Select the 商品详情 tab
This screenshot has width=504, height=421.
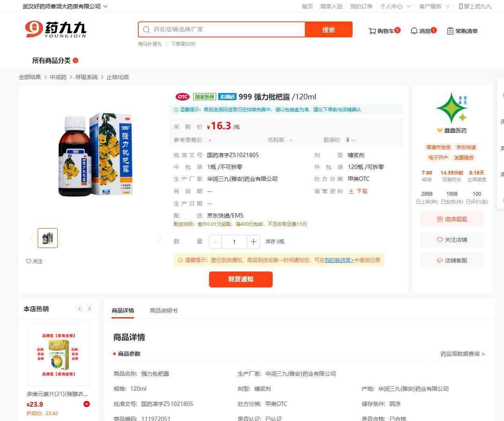click(x=123, y=310)
